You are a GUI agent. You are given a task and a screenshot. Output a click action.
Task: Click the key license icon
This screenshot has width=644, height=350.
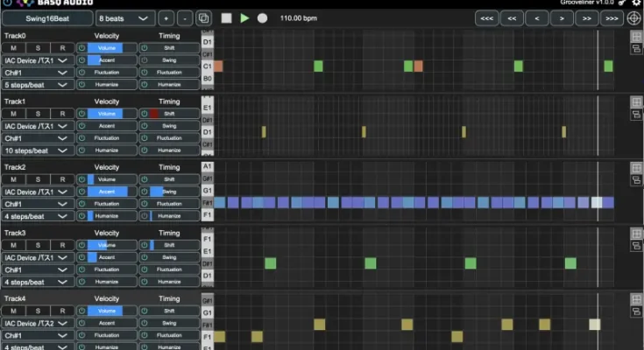tap(621, 3)
